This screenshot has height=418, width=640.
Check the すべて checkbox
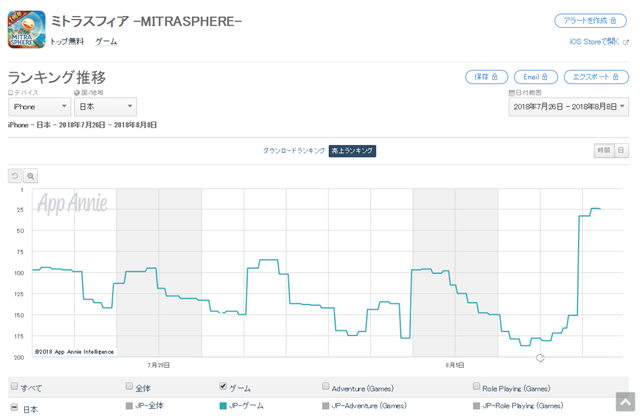click(14, 386)
